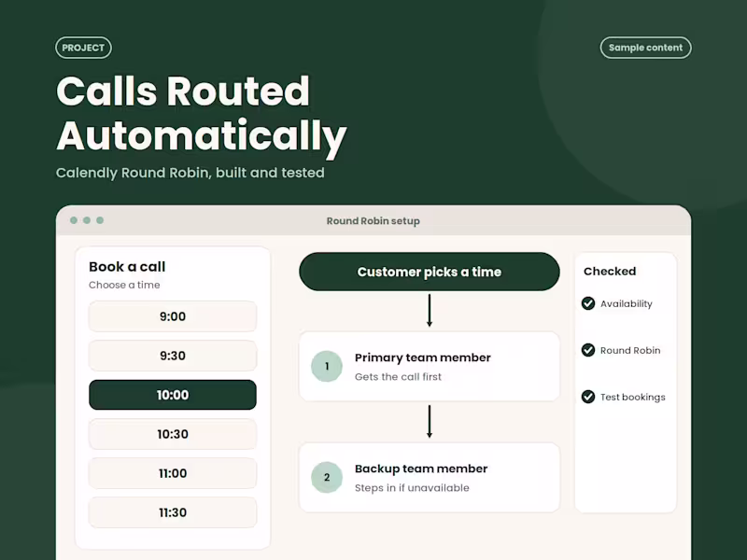Viewport: 747px width, 560px height.
Task: Choose the 10:30 time slot
Action: tap(173, 434)
